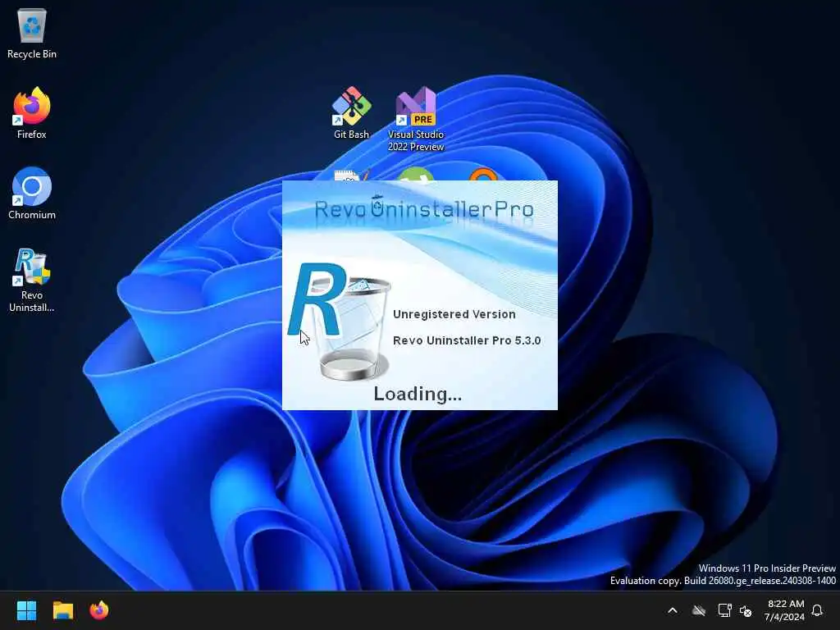Open the Windows Start menu

pyautogui.click(x=26, y=610)
